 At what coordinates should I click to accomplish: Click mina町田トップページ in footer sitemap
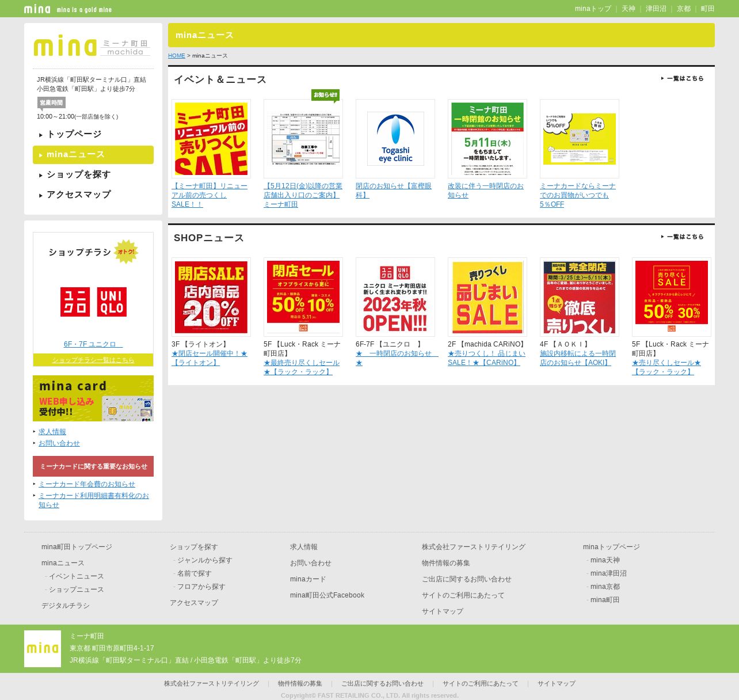77,547
